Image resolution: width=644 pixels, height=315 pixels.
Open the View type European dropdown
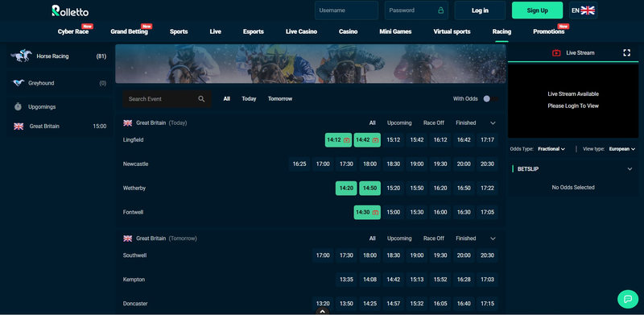coord(621,149)
